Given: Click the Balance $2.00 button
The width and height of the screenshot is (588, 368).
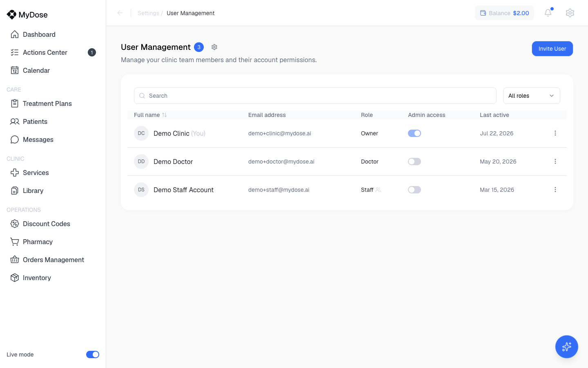Looking at the screenshot, I should pyautogui.click(x=504, y=13).
